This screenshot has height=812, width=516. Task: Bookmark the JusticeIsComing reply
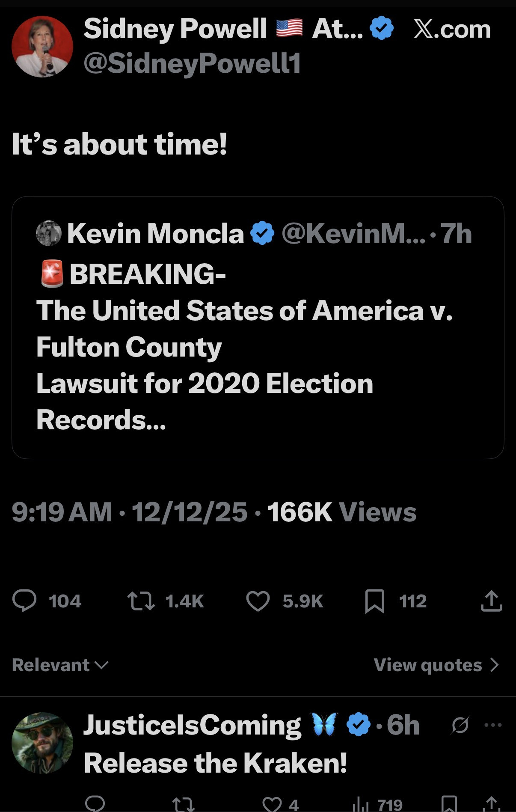[449, 804]
